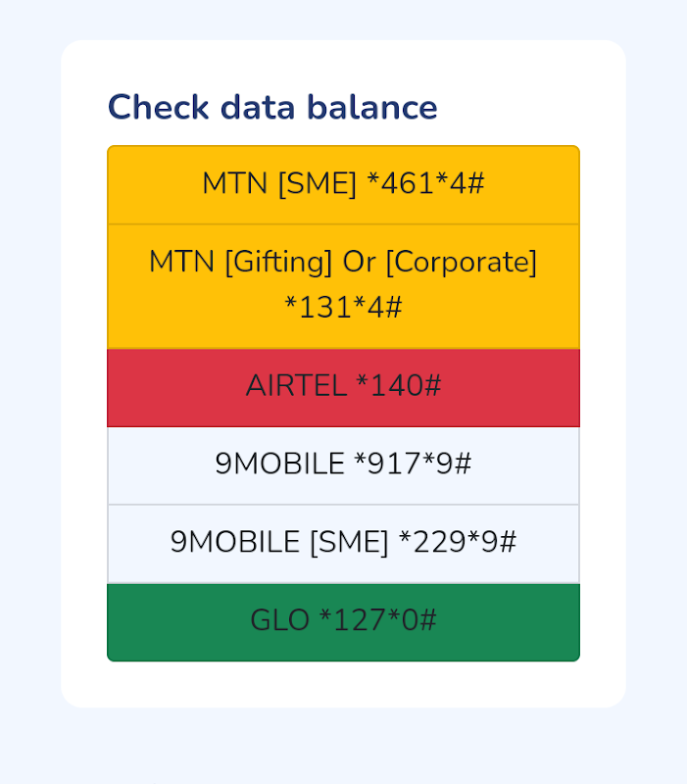Click the [SME] text in 9MOBILE row
Image resolution: width=687 pixels, height=784 pixels.
tap(349, 542)
